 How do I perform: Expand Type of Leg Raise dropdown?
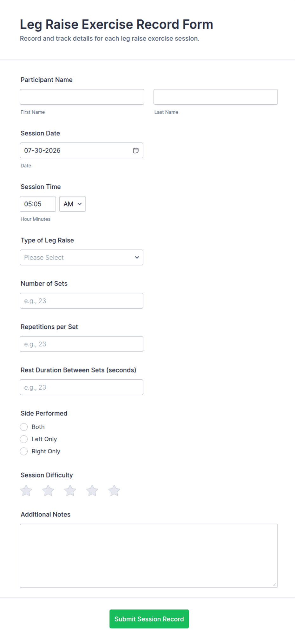(x=82, y=258)
